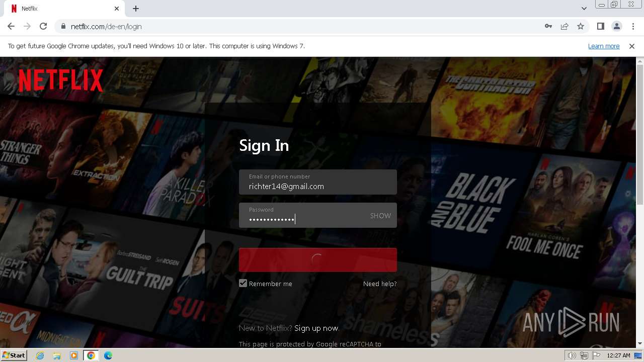644x362 pixels.
Task: Open Chrome side panel
Action: pos(600,26)
